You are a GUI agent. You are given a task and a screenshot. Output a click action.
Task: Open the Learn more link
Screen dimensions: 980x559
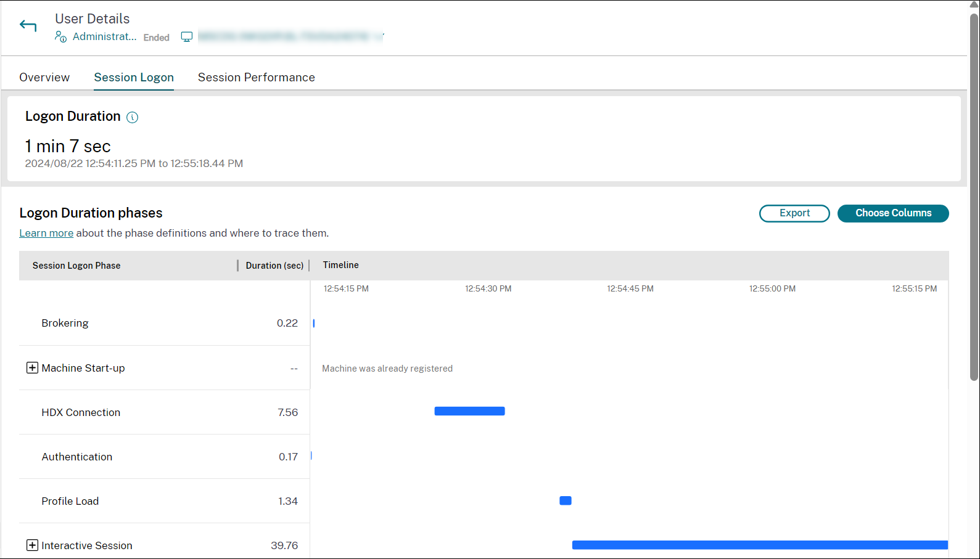point(46,234)
